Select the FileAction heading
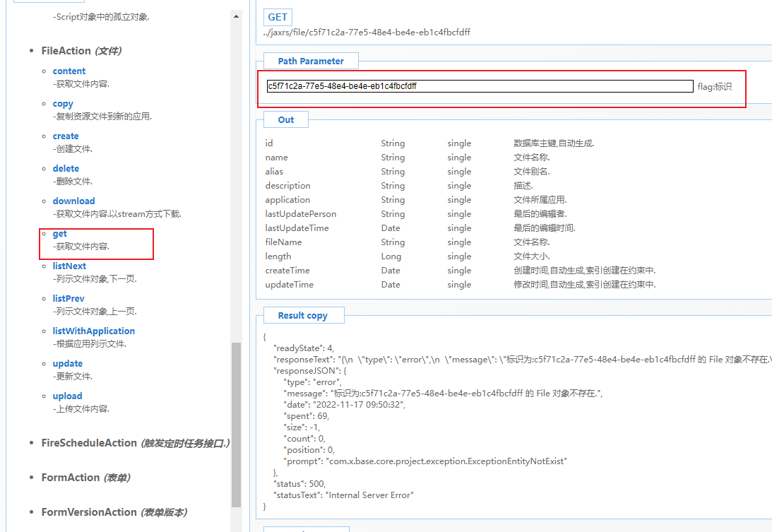Screen dimensions: 772x532 pyautogui.click(x=81, y=51)
